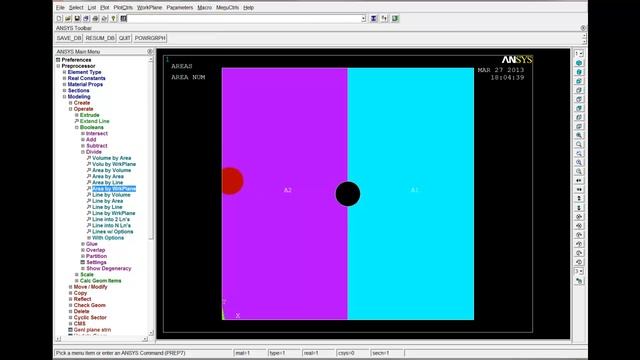Select the Right View icon
640x360 pixels.
(579, 90)
